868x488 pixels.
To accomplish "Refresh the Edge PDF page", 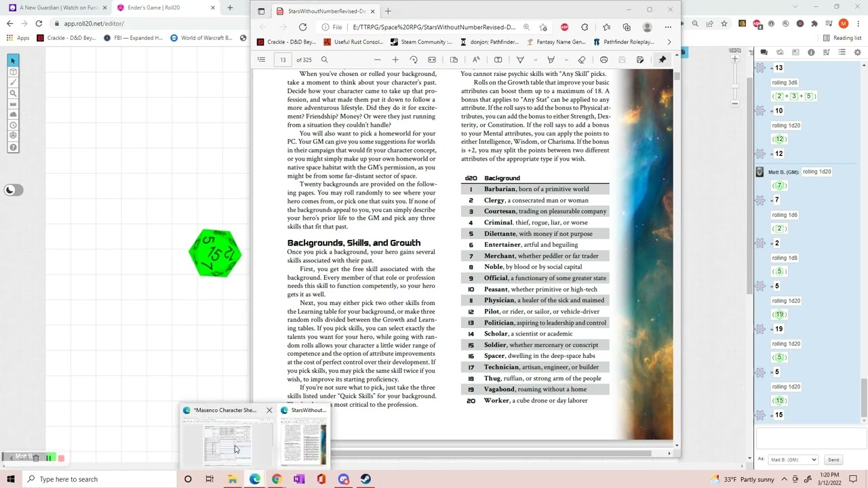I will 302,27.
